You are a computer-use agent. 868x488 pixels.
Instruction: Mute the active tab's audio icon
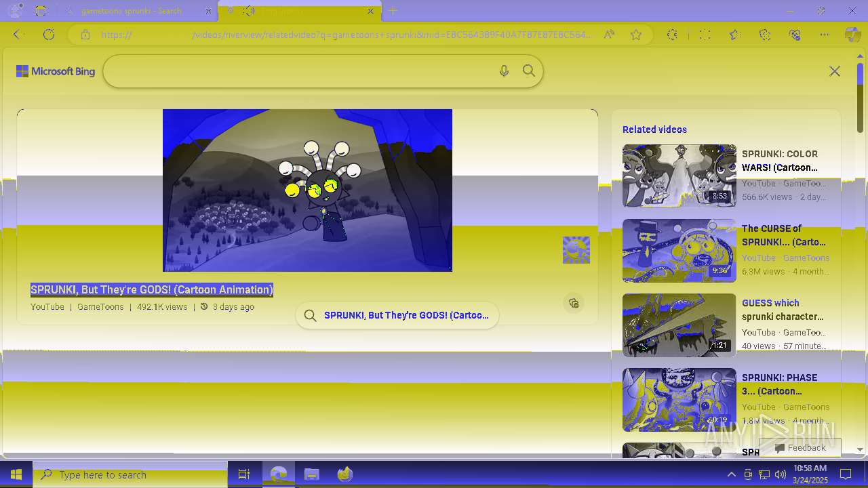[249, 11]
